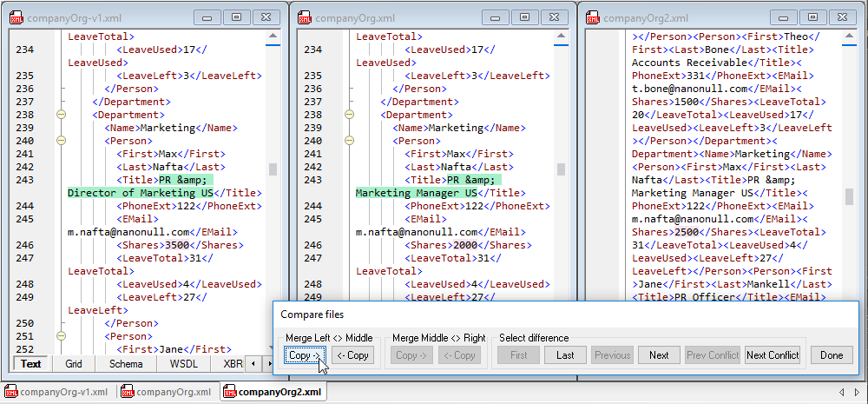Click the companyOrg2.xml window title icon
The height and width of the screenshot is (404, 868).
(x=593, y=17)
